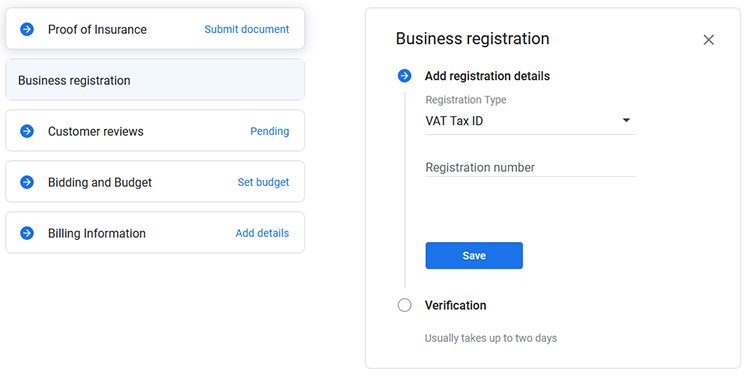Select the Business registration list item
This screenshot has height=380, width=750.
pyautogui.click(x=155, y=80)
